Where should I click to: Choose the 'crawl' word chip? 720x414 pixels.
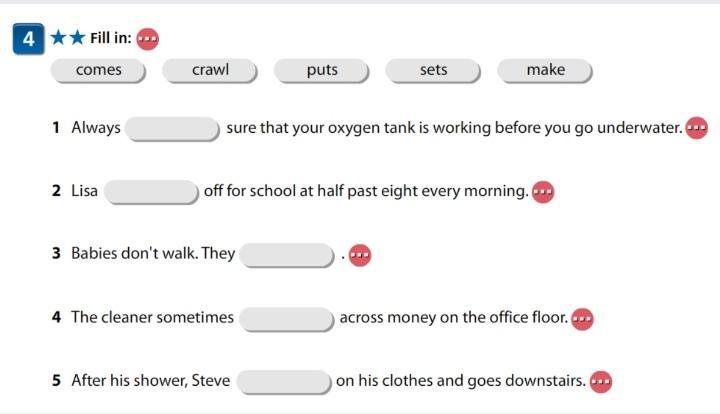pos(211,70)
